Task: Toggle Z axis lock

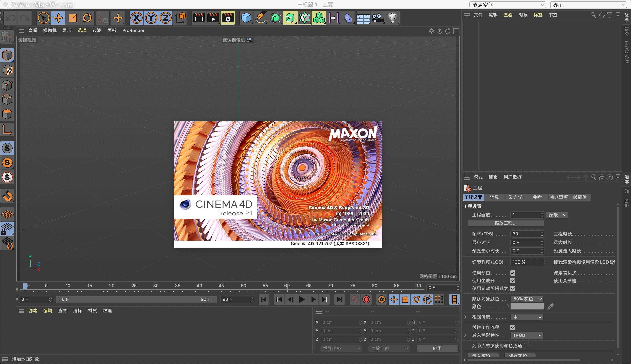Action: [x=165, y=18]
